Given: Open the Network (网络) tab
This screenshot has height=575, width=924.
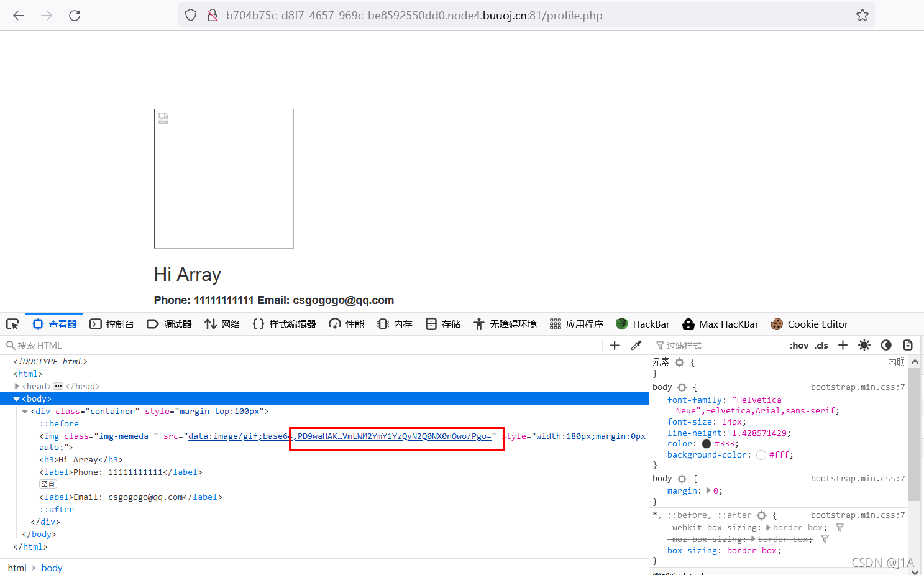Looking at the screenshot, I should 222,324.
